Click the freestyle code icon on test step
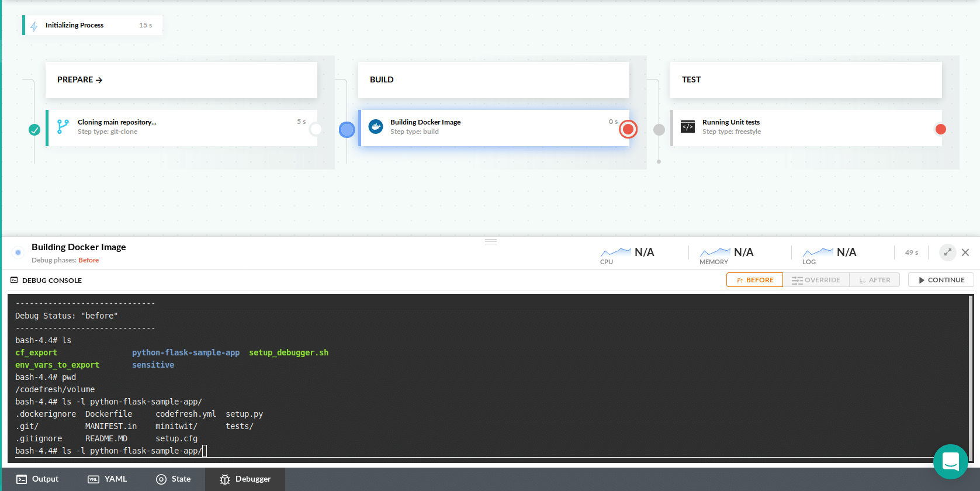Screen dimensions: 980x491 point(688,126)
